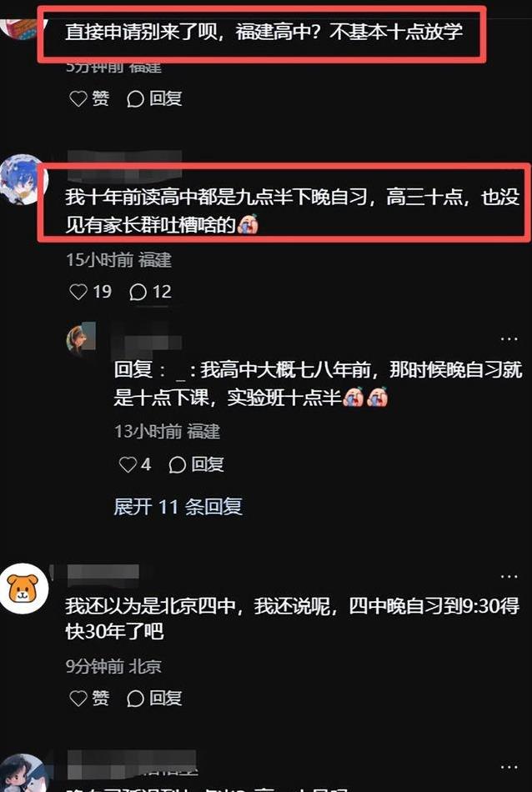Tap the 赞 label on 北京 comment
Viewport: 532px width, 792px height.
[101, 699]
